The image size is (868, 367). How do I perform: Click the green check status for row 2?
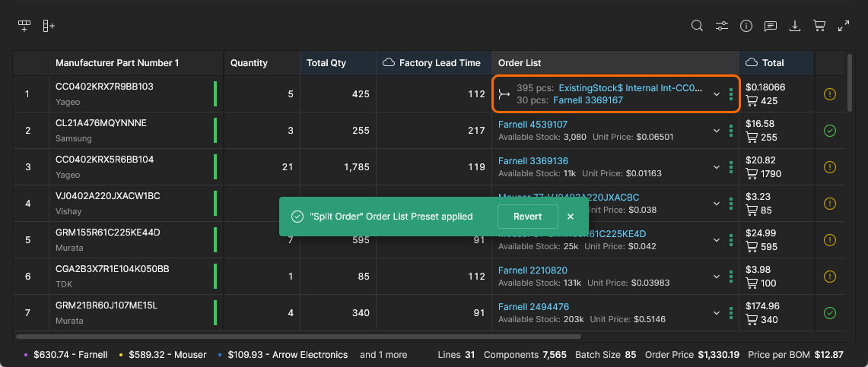[830, 131]
